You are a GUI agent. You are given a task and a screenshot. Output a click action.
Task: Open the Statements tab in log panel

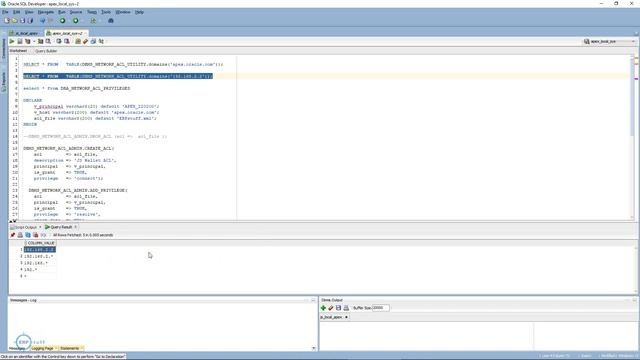pyautogui.click(x=69, y=348)
